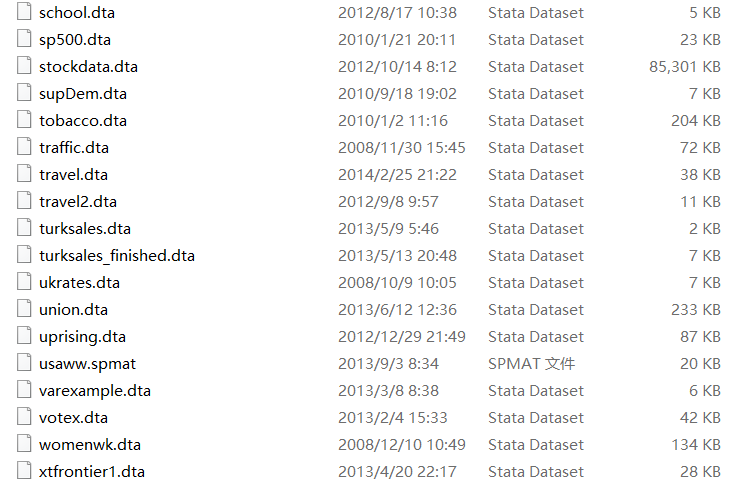Image resolution: width=734 pixels, height=485 pixels.
Task: Click the votex.dta file icon
Action: click(25, 418)
